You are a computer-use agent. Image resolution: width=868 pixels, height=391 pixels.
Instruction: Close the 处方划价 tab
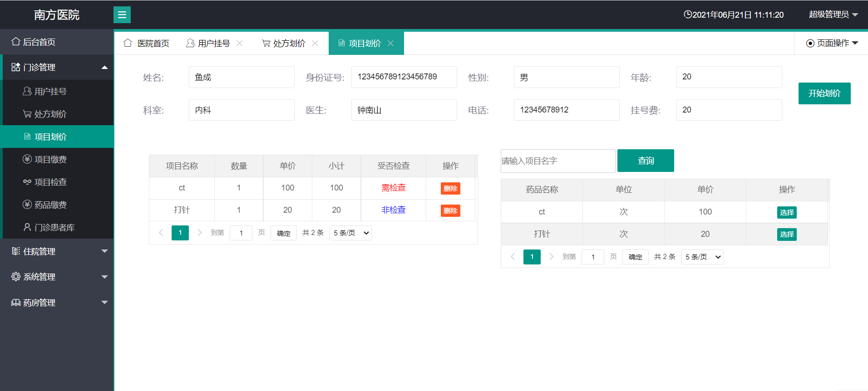coord(315,43)
